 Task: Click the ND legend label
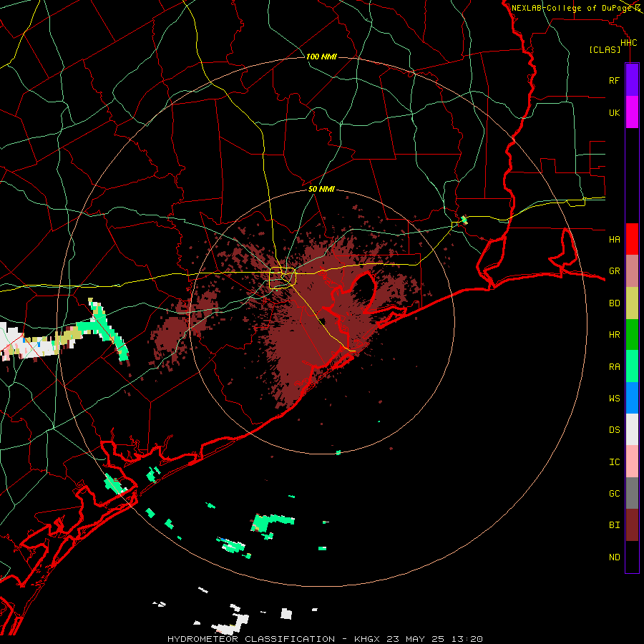coord(614,557)
